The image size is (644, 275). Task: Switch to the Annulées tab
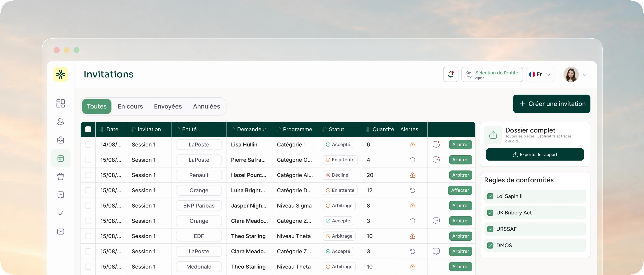pyautogui.click(x=207, y=106)
